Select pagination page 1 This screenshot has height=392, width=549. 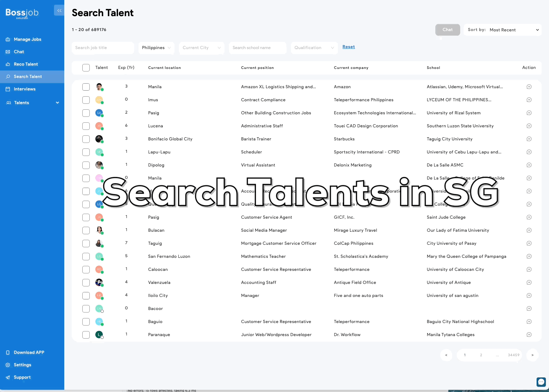point(465,355)
